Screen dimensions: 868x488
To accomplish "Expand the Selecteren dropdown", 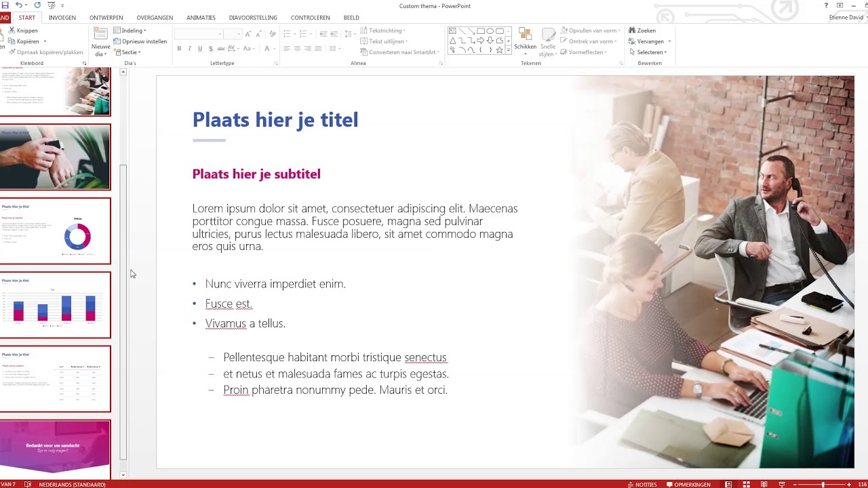I will click(x=648, y=52).
